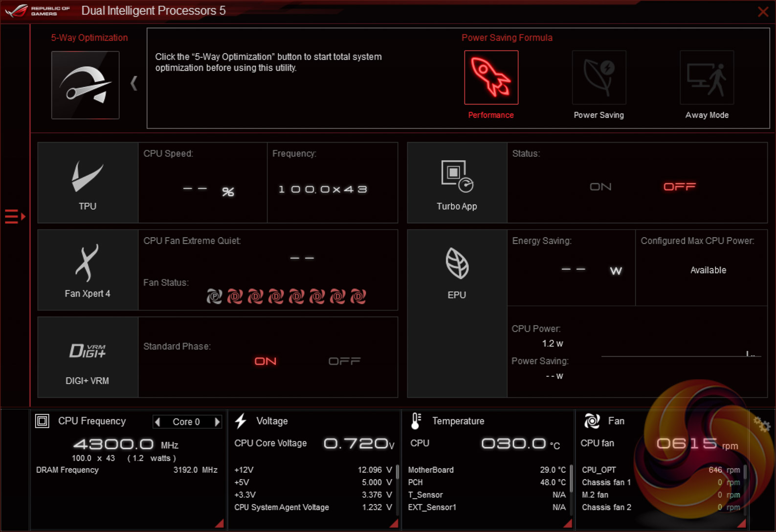Click the Temperature thermometer icon
Viewport: 776px width, 532px height.
[416, 421]
